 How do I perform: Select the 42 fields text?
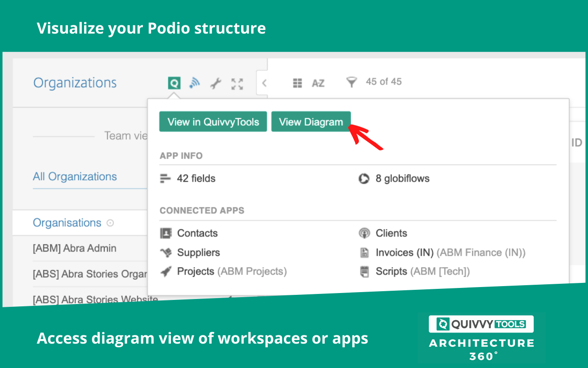click(x=196, y=178)
